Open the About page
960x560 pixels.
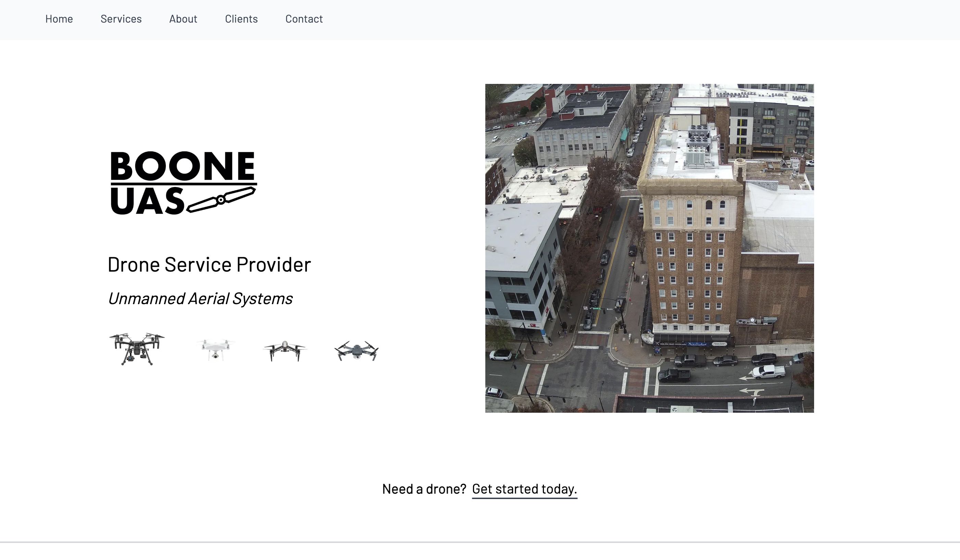point(183,18)
